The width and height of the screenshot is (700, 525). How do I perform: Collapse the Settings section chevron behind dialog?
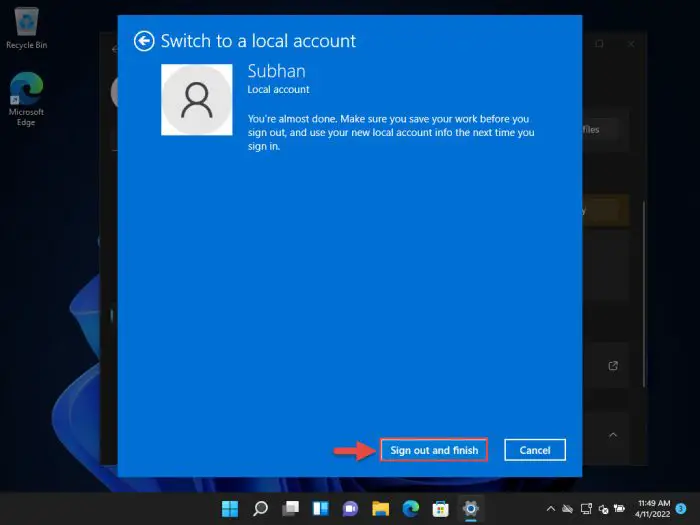[613, 435]
